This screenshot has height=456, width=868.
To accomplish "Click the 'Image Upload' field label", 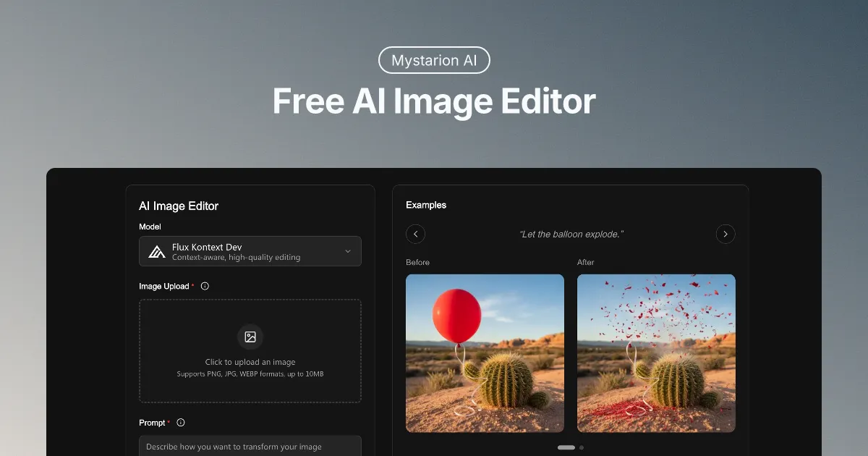I will click(163, 286).
